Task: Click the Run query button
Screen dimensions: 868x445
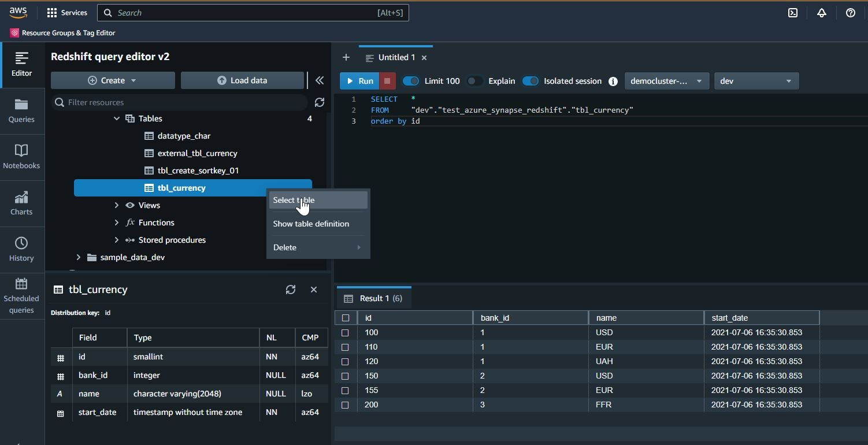Action: pos(359,81)
